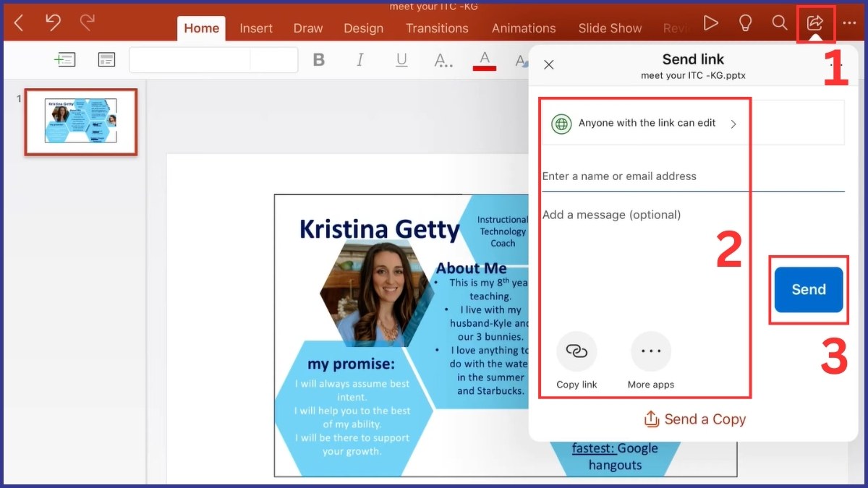Screen dimensions: 868x488
Task: Open the Transitions tab
Action: [437, 28]
